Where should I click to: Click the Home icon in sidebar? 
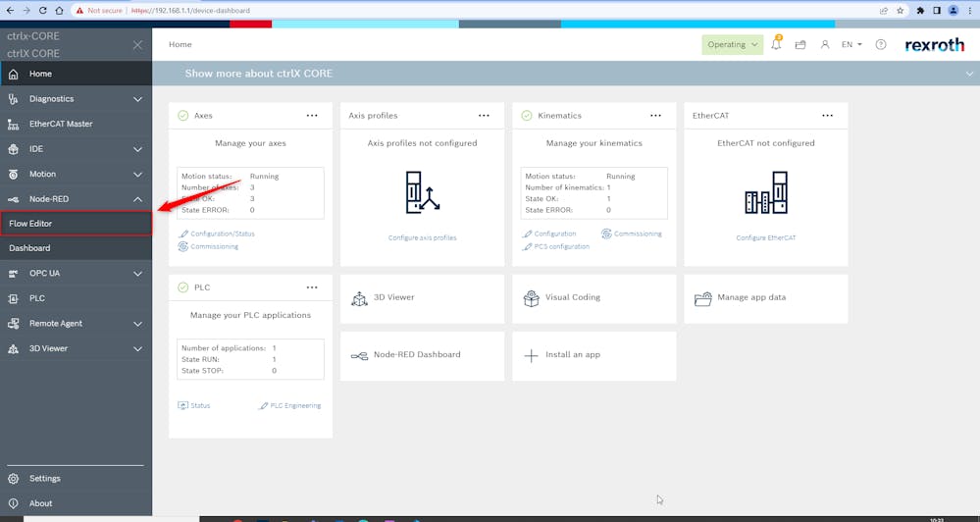click(x=13, y=74)
